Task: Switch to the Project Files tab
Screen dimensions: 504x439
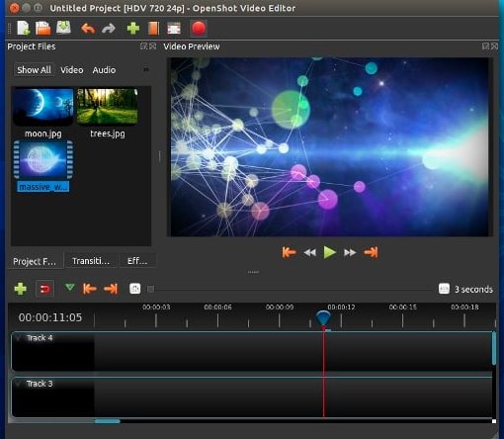Action: click(35, 261)
